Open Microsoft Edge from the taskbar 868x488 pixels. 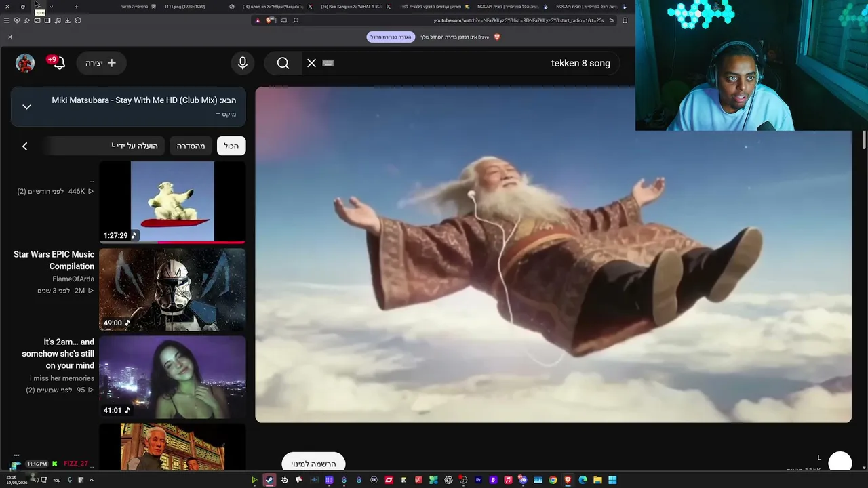[x=583, y=480]
